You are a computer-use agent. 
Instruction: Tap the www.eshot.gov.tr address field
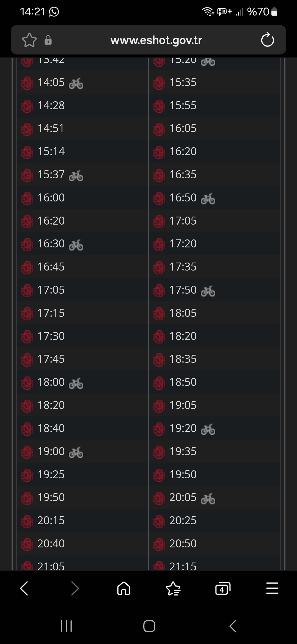156,40
